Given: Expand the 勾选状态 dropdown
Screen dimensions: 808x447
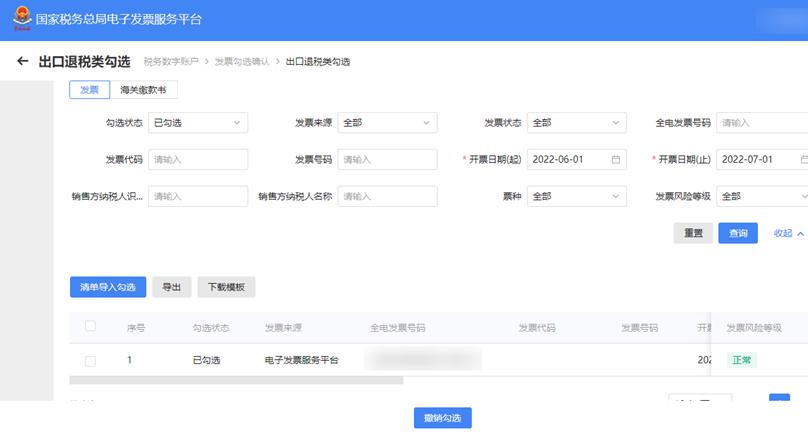Looking at the screenshot, I should [x=197, y=123].
